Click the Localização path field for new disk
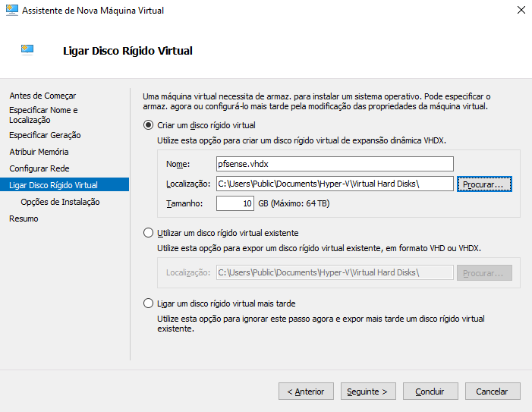This screenshot has width=532, height=412. point(334,184)
